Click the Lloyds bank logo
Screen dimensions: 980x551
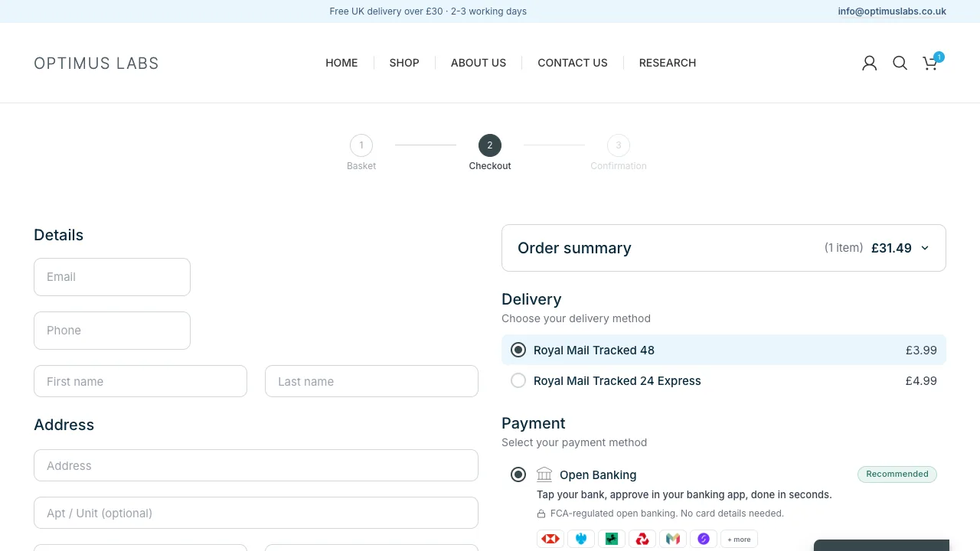[612, 539]
